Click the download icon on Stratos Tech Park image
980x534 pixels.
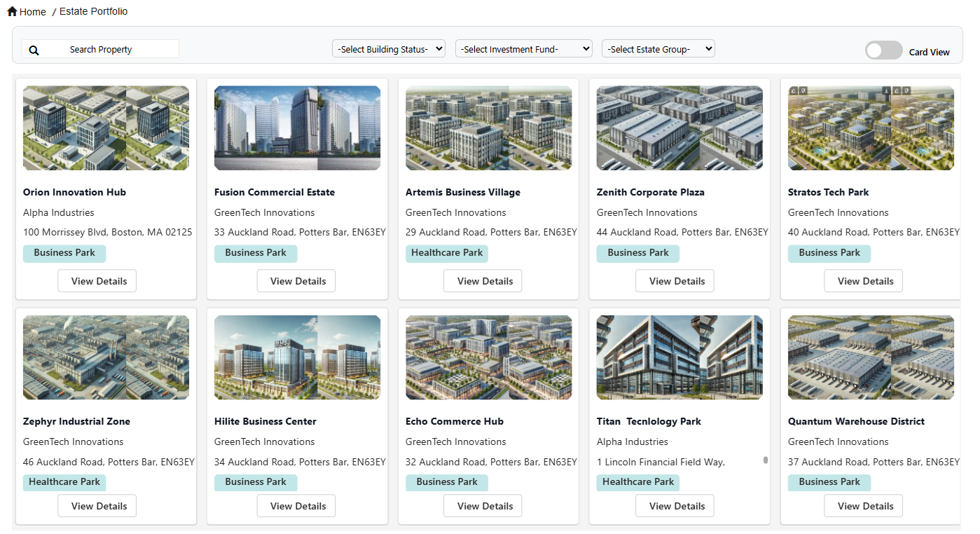tap(886, 90)
